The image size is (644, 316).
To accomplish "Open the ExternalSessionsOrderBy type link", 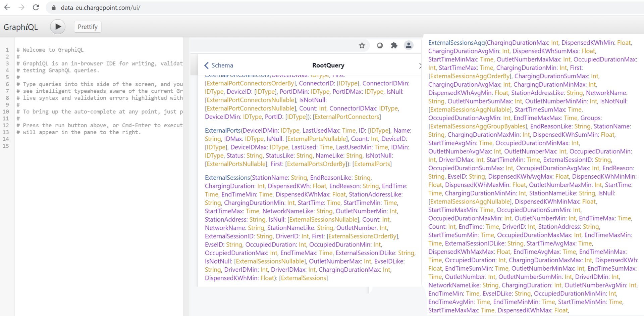I will click(363, 236).
